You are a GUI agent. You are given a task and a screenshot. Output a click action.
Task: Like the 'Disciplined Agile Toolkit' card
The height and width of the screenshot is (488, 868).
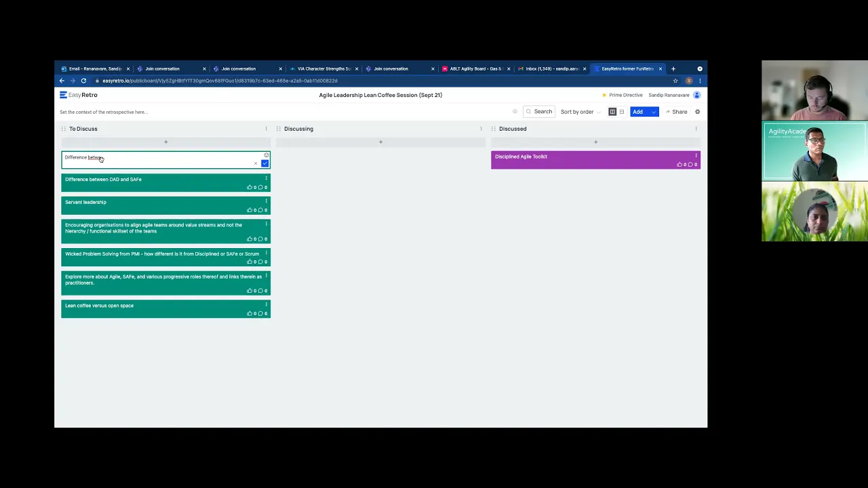point(679,164)
